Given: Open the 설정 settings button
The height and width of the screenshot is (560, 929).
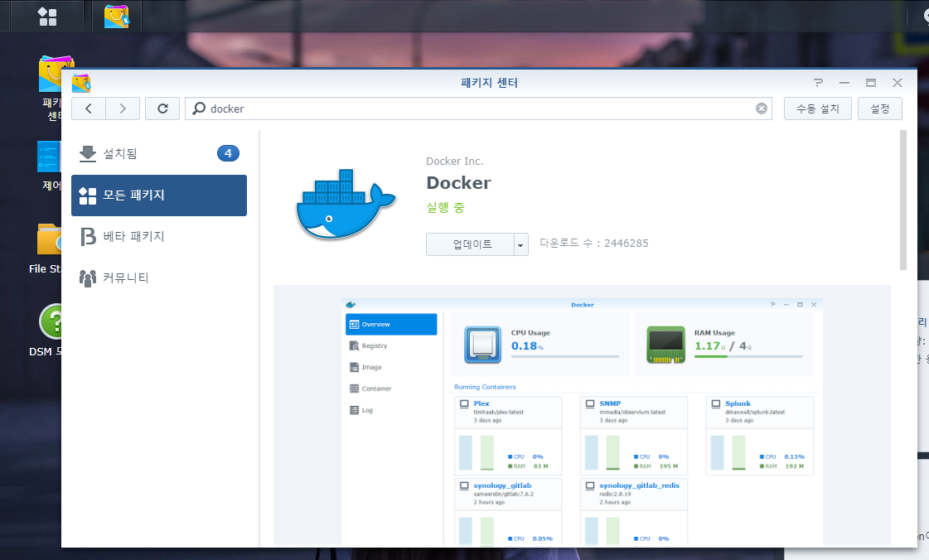Looking at the screenshot, I should (880, 109).
